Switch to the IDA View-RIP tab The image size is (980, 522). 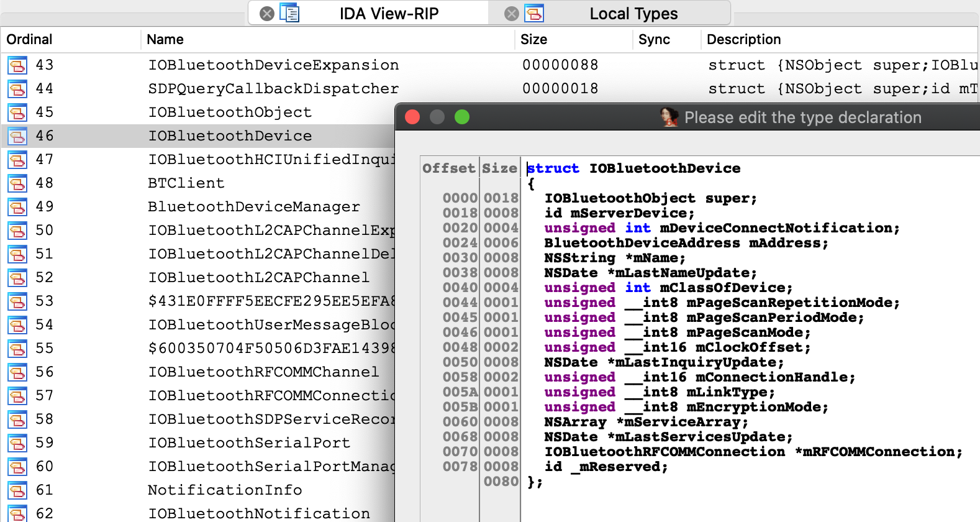389,14
